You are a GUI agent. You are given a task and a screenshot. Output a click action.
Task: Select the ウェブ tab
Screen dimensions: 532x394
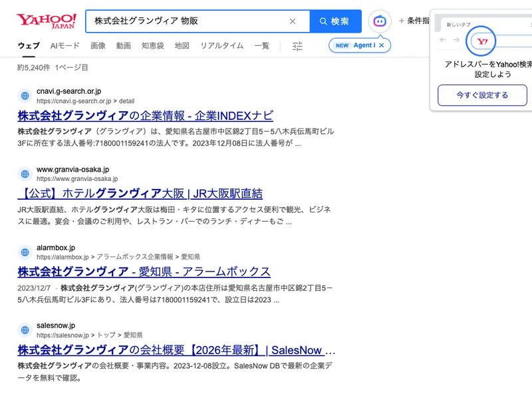click(x=29, y=45)
